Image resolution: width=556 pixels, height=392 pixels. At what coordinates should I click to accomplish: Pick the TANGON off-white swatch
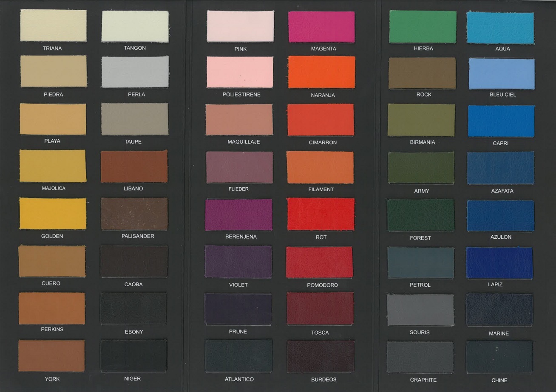tap(135, 26)
